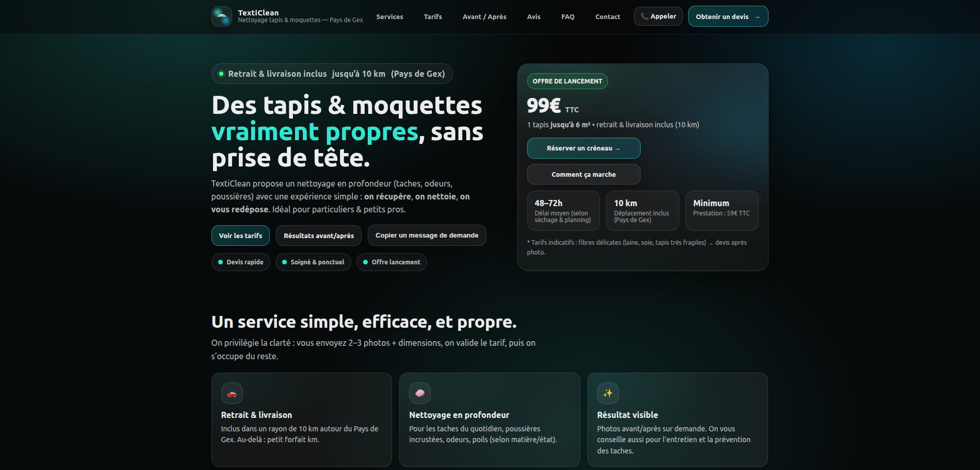Select Contact in the top navigation

coord(607,17)
